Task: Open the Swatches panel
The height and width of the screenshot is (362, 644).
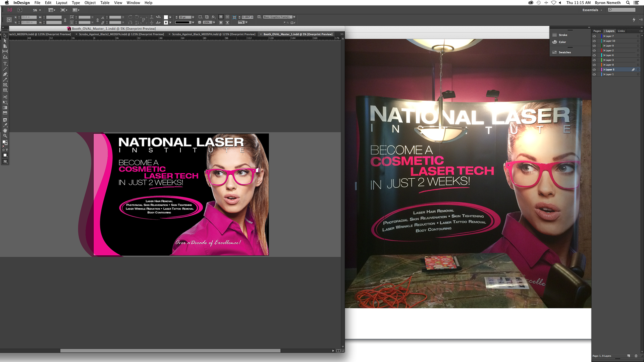Action: tap(565, 52)
